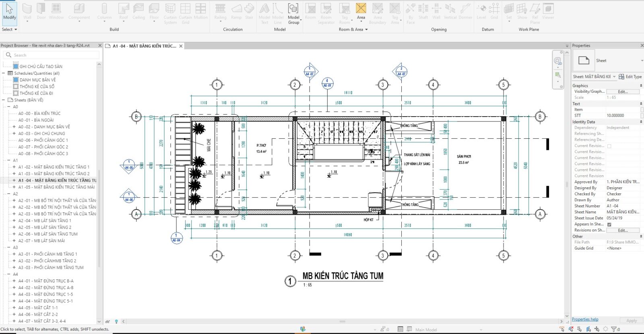
Task: Select the Column tool
Action: [x=104, y=12]
